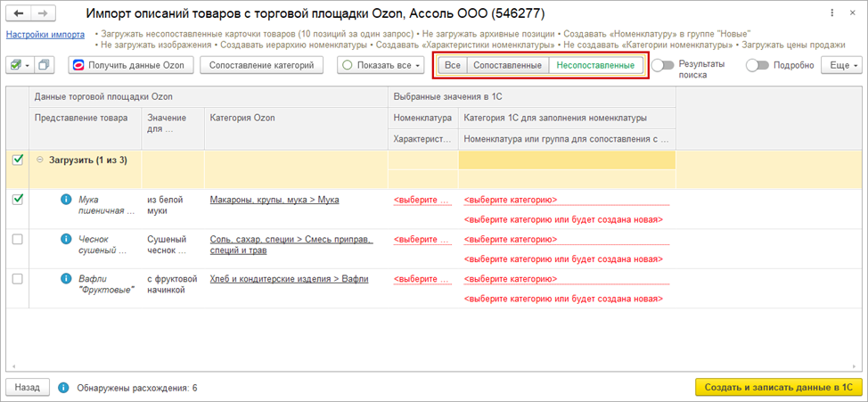Screen dimensions: 868x402
Task: Click info icon next to Обнаружены расхождения
Action: [63, 388]
